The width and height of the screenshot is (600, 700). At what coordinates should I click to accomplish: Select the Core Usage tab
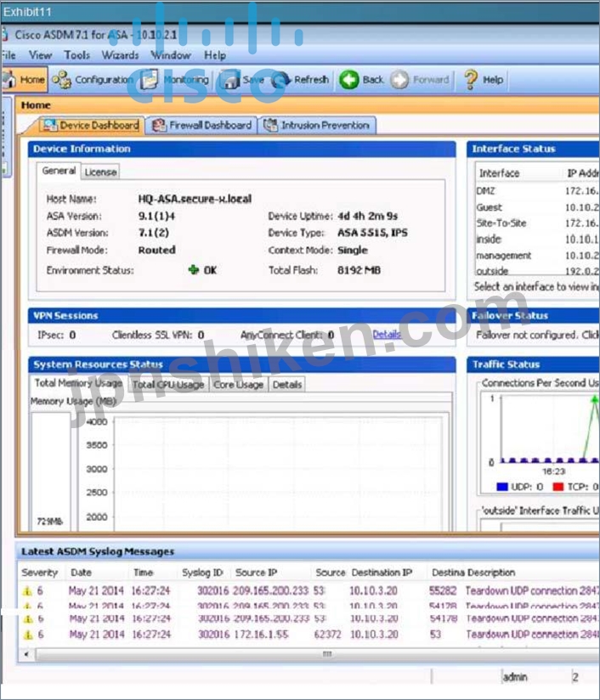point(238,384)
